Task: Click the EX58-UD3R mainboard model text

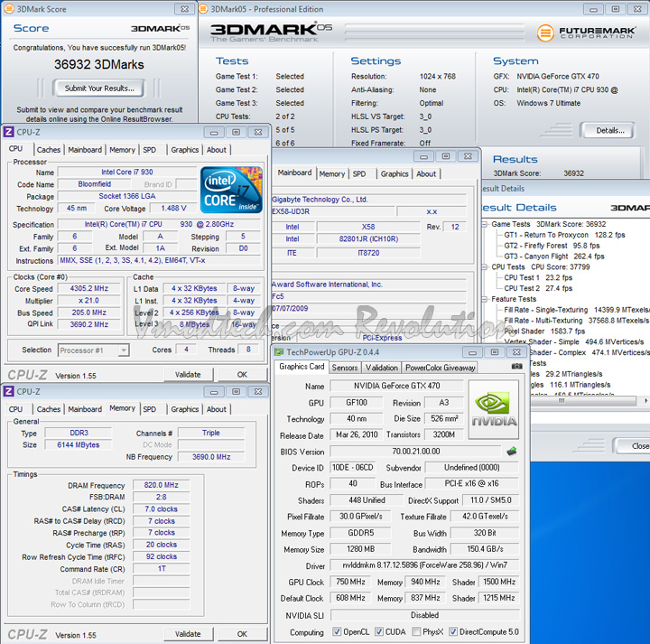Action: [291, 211]
